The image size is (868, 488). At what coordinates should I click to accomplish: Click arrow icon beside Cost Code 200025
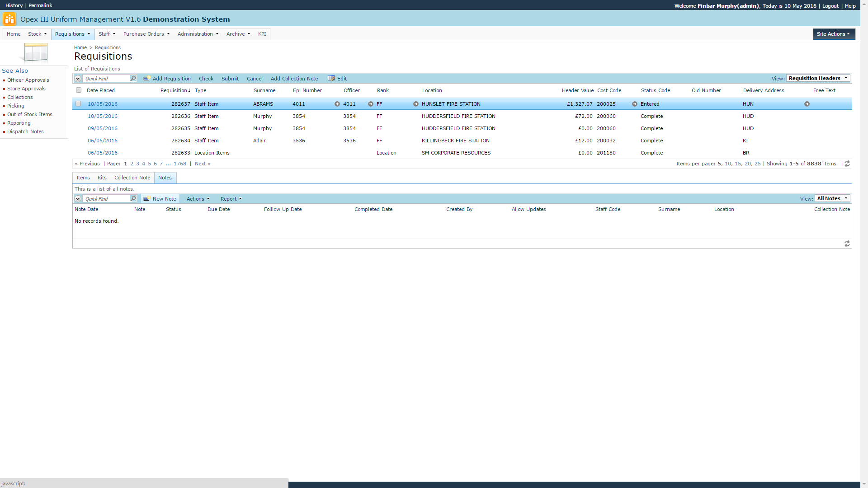[635, 104]
